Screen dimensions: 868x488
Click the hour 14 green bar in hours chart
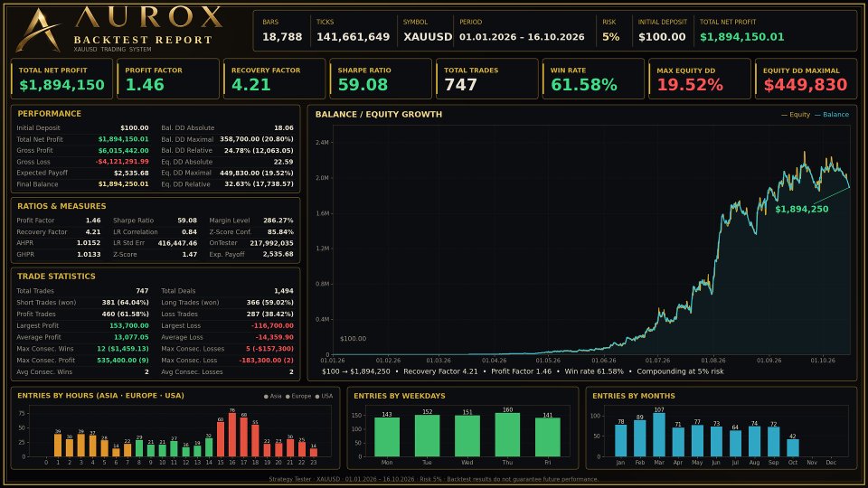click(x=209, y=447)
